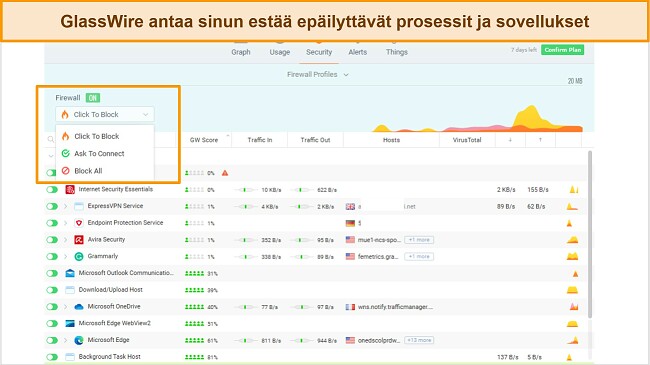Image resolution: width=650 pixels, height=365 pixels.
Task: Click the UK flag in ExpressVPN row
Action: [x=350, y=207]
